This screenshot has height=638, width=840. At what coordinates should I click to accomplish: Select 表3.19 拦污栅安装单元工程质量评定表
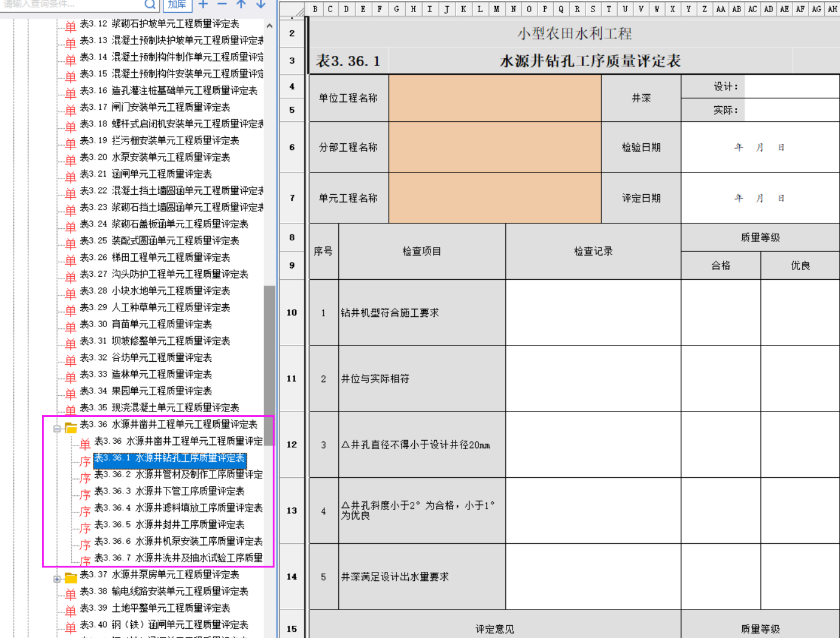(x=159, y=140)
